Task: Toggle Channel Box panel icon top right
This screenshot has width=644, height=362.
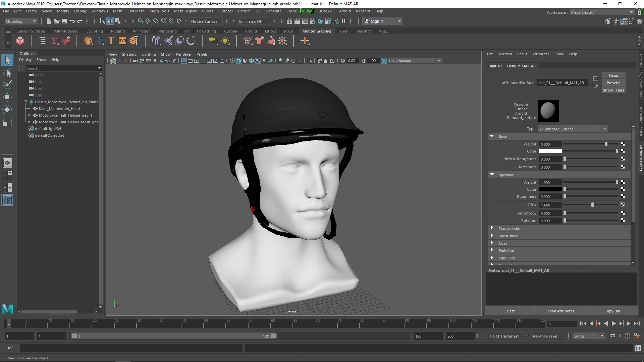Action: pos(639,21)
